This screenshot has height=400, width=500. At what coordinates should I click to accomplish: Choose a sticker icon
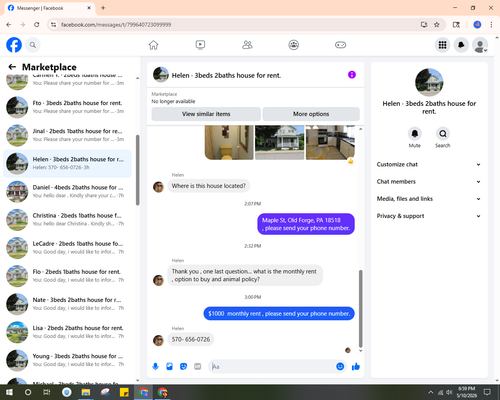pyautogui.click(x=183, y=367)
